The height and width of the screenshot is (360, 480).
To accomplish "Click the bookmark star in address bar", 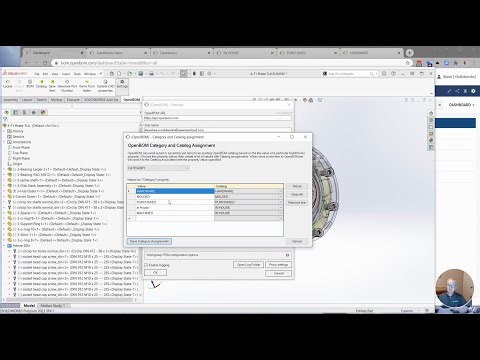I will point(407,63).
